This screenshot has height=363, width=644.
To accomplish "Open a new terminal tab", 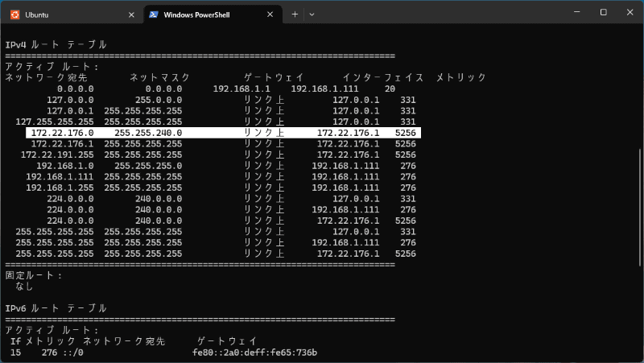I will (x=295, y=14).
